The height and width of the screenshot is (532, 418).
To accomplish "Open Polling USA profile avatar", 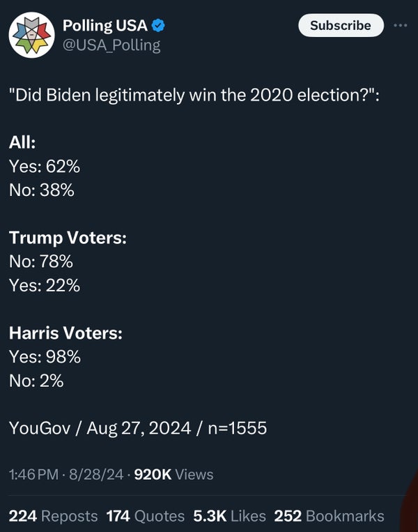I will (x=31, y=35).
